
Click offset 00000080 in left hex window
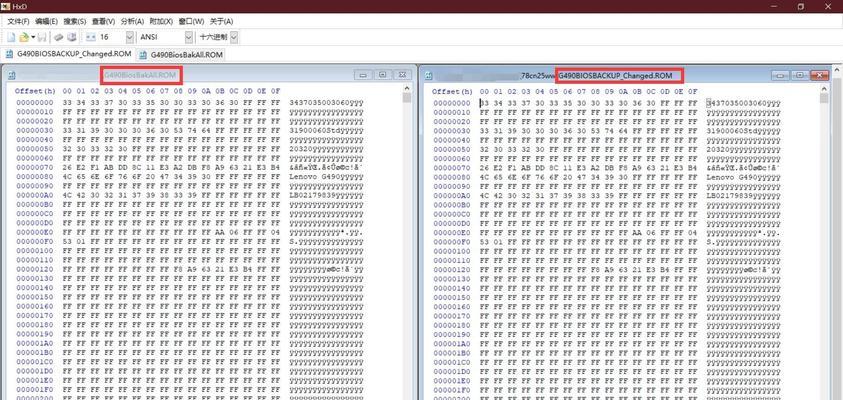35,176
